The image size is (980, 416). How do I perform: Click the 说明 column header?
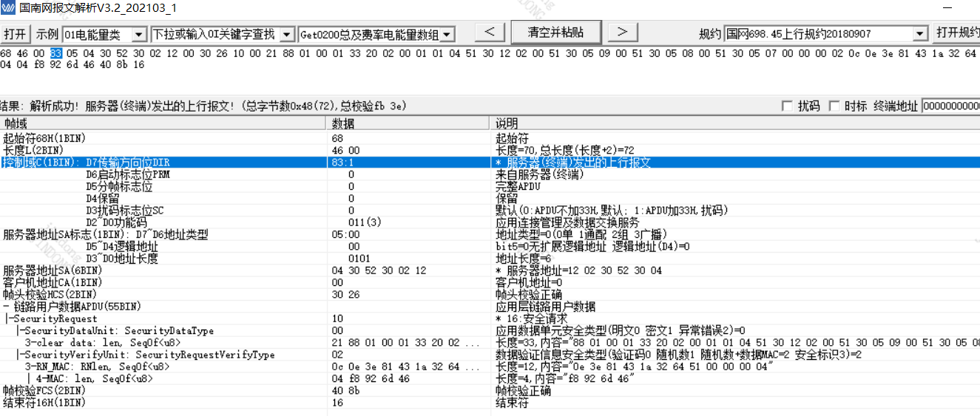[x=734, y=123]
